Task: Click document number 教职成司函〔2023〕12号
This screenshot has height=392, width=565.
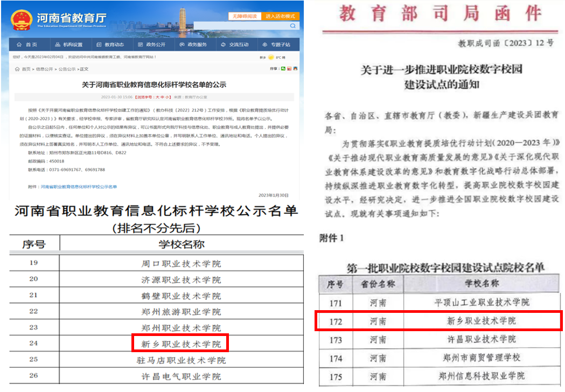Action: pyautogui.click(x=506, y=43)
